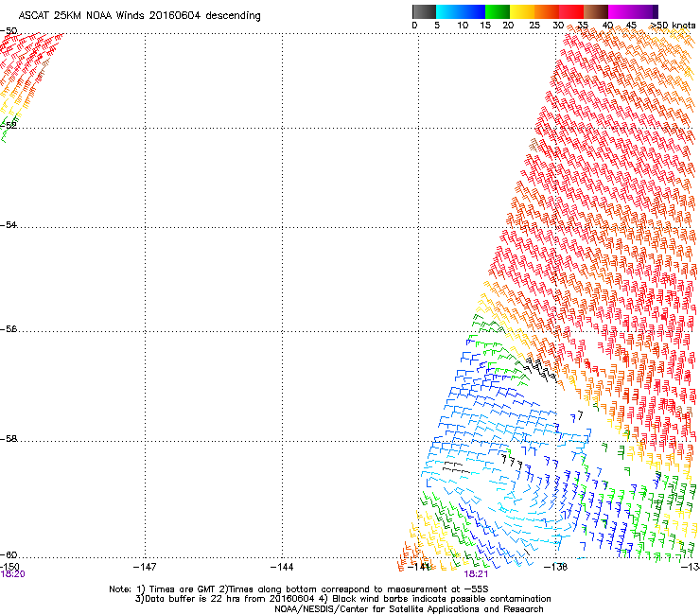
Task: Click the "Times are GMT" note line
Action: [x=299, y=589]
